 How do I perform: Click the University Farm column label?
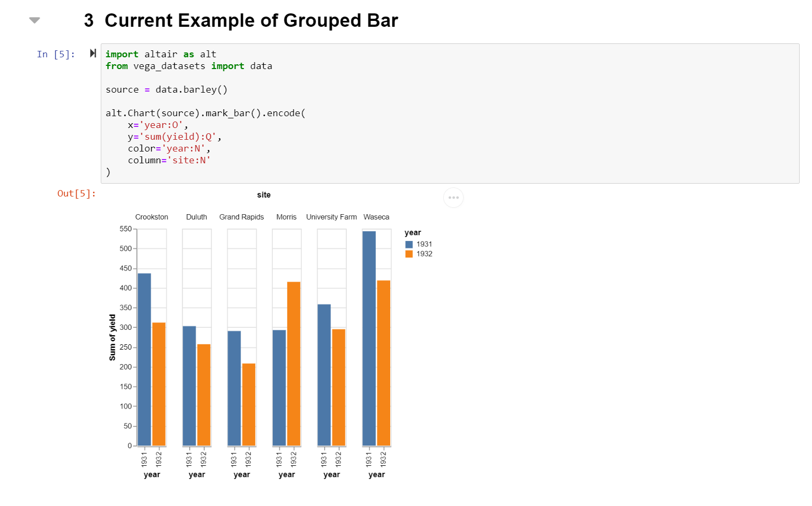(331, 217)
